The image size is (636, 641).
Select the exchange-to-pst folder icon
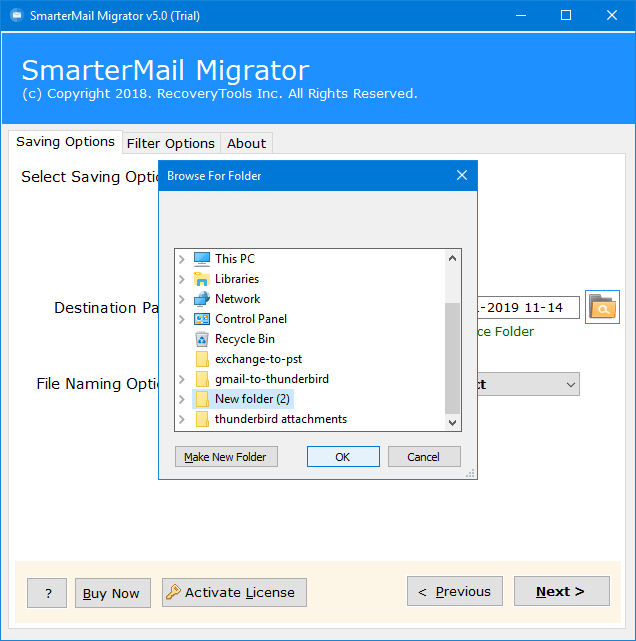[202, 359]
